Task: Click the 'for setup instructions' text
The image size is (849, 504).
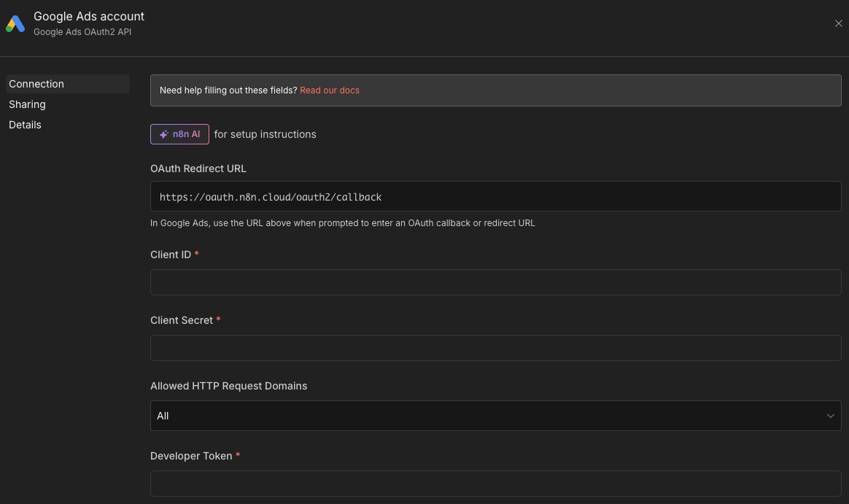Action: (265, 134)
